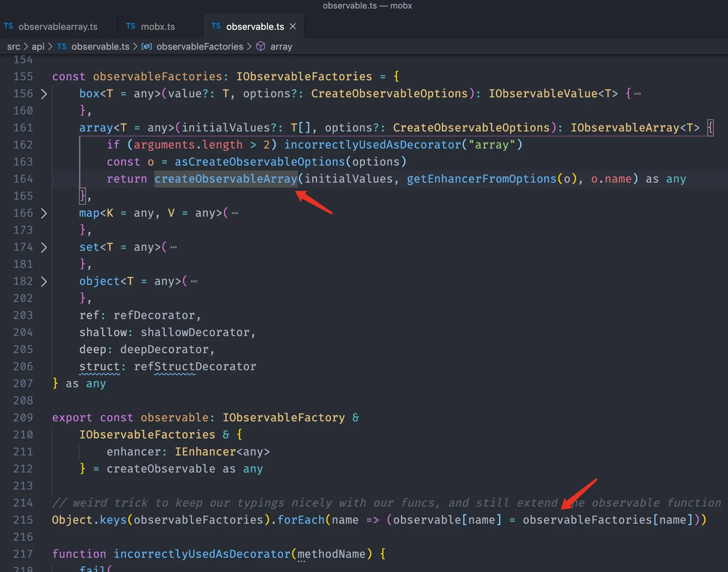
Task: Expand the folded map function at line 166
Action: [x=44, y=213]
